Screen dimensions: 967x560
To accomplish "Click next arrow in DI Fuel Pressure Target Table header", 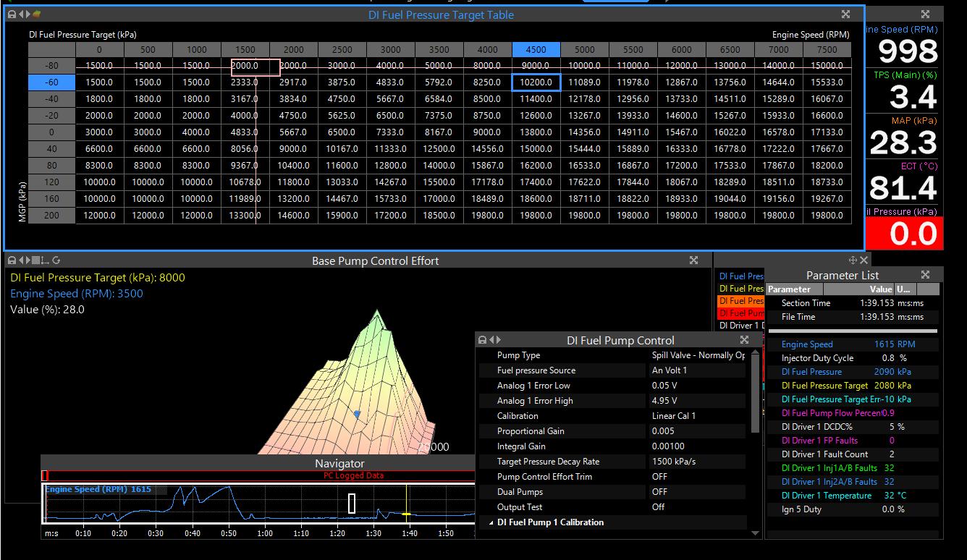I will coord(28,14).
